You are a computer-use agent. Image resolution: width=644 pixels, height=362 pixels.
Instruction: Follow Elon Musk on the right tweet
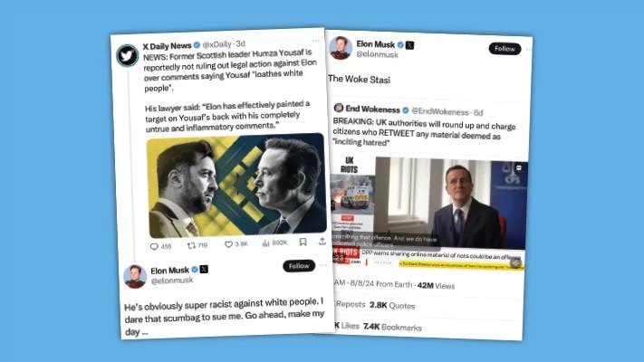pos(505,49)
